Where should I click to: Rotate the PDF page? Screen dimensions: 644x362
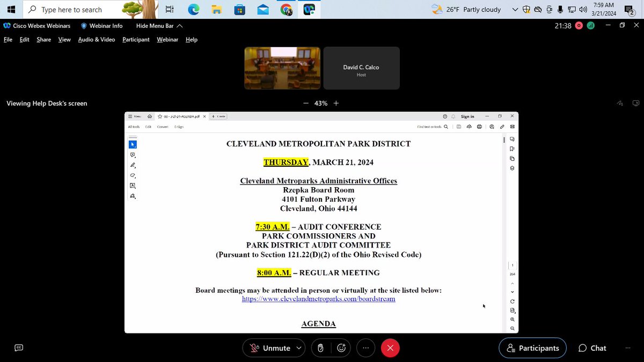512,301
